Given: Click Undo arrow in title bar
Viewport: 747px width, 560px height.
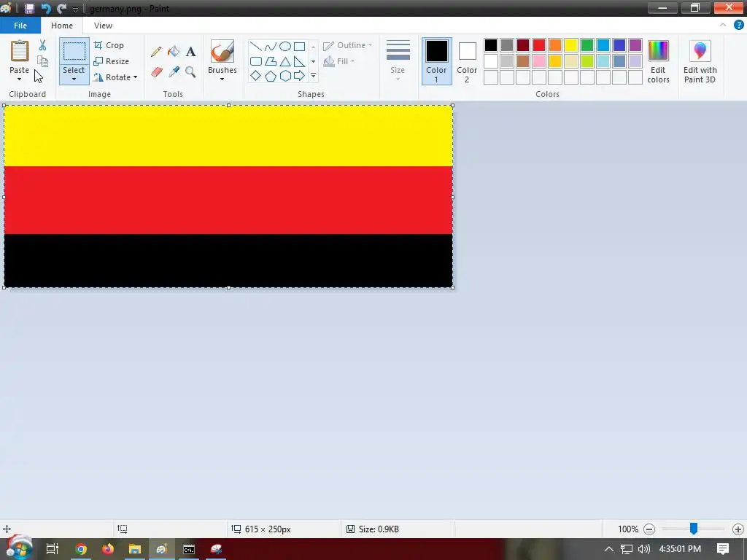Looking at the screenshot, I should [46, 9].
